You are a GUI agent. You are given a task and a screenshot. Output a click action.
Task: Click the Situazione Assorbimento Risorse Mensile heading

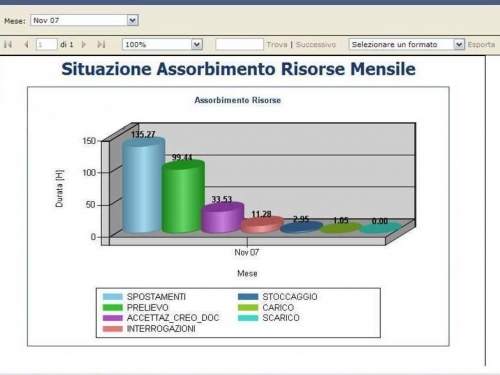tap(238, 69)
